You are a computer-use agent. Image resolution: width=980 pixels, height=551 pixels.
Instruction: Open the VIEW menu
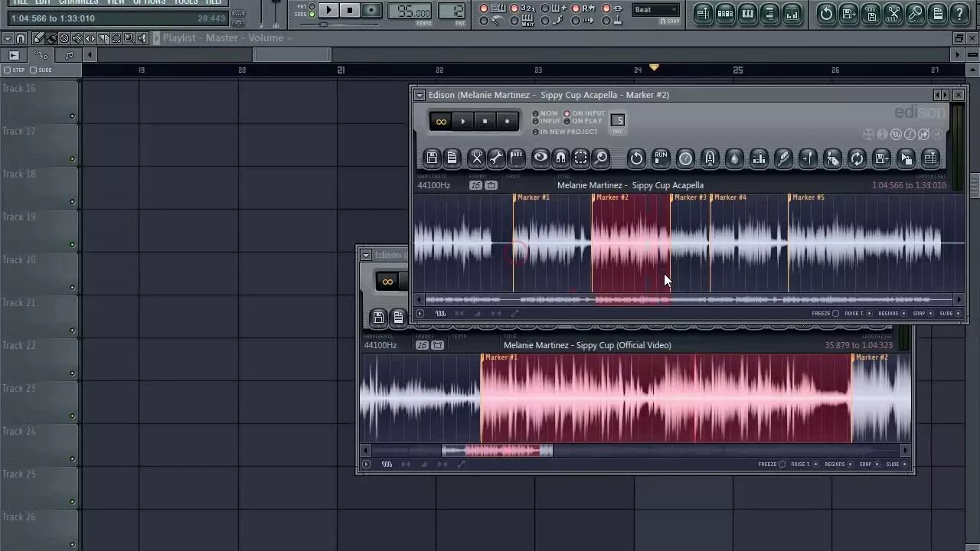pos(116,2)
